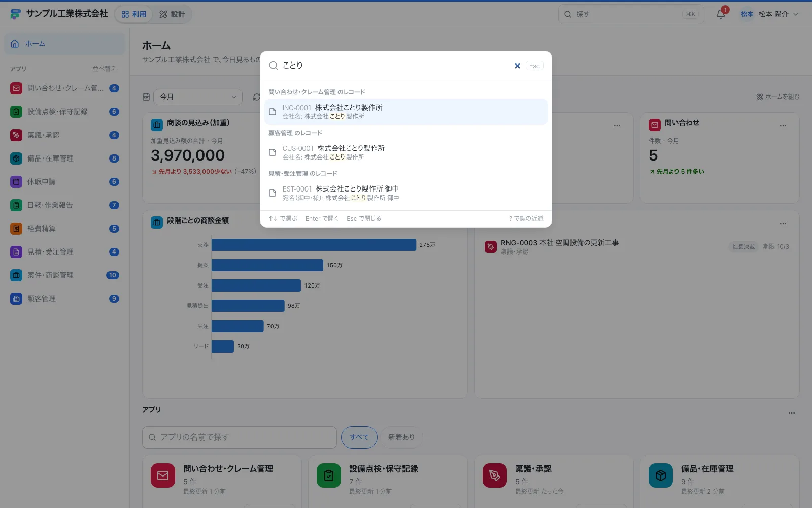Viewport: 812px width, 508px height.
Task: Click ホームを組む button
Action: 777,97
